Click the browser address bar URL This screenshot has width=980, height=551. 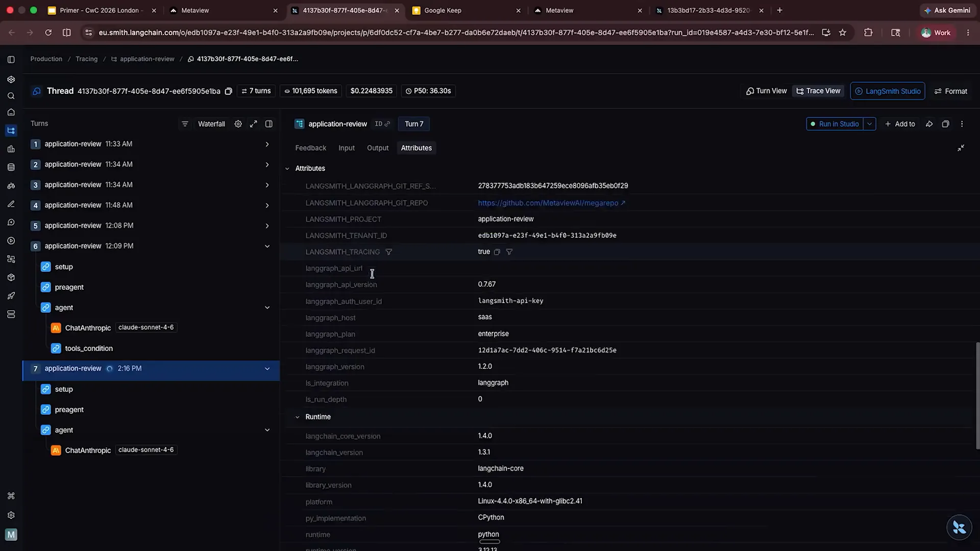[456, 33]
